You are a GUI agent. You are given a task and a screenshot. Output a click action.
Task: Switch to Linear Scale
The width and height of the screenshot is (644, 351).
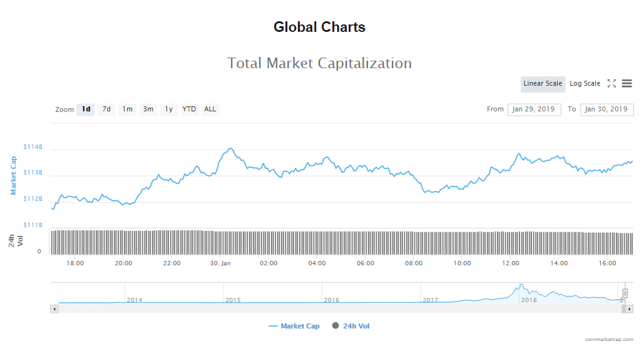point(543,84)
